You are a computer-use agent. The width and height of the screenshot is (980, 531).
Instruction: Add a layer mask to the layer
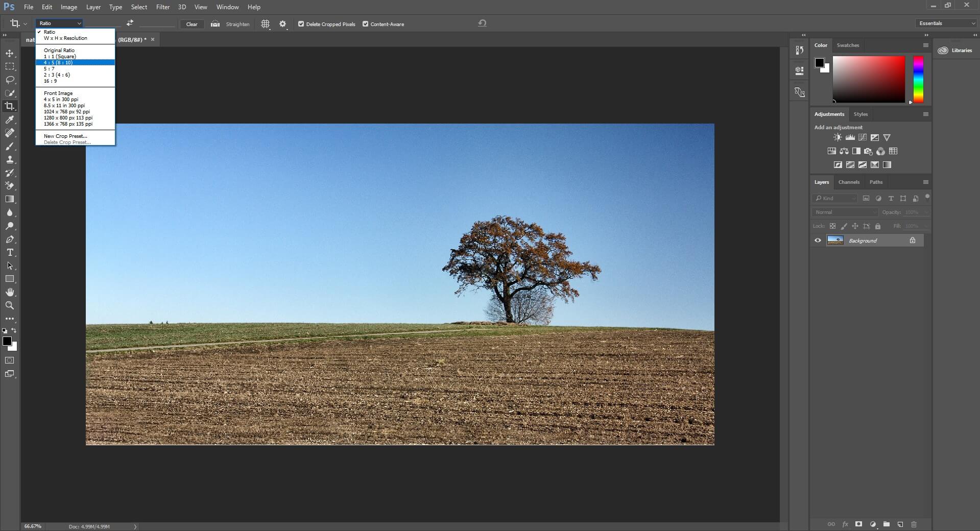(x=858, y=524)
